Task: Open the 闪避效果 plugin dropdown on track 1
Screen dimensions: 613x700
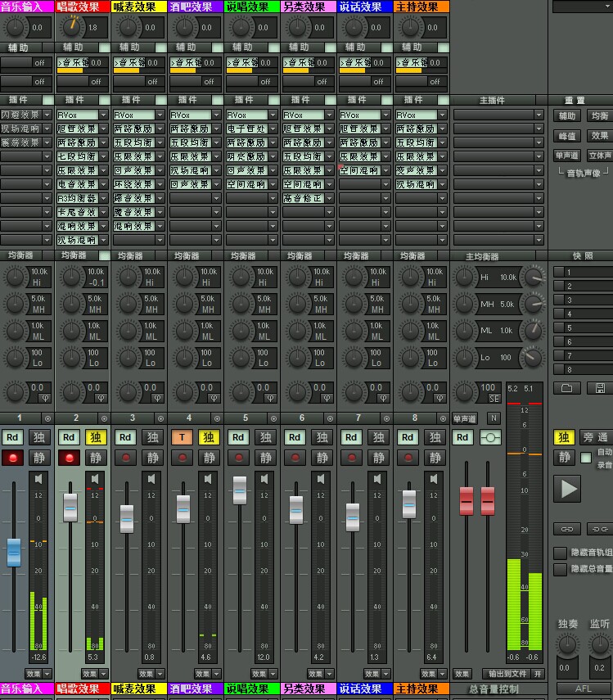Action: point(47,115)
